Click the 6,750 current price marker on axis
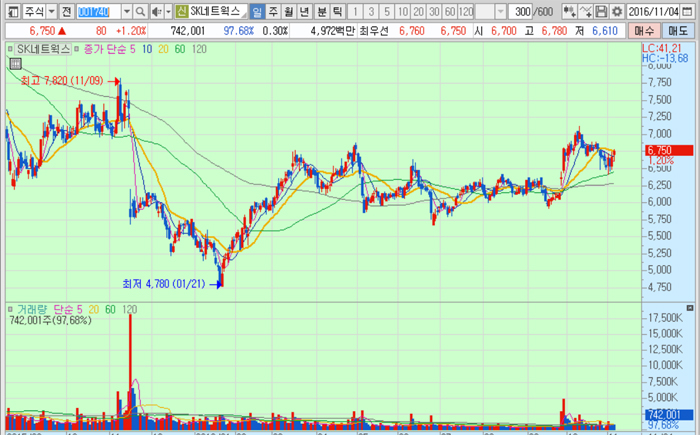 pyautogui.click(x=660, y=150)
